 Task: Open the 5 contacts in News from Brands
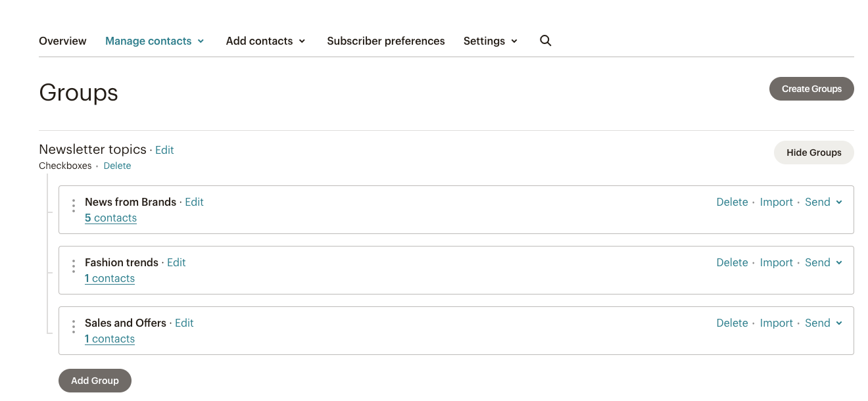pos(110,218)
